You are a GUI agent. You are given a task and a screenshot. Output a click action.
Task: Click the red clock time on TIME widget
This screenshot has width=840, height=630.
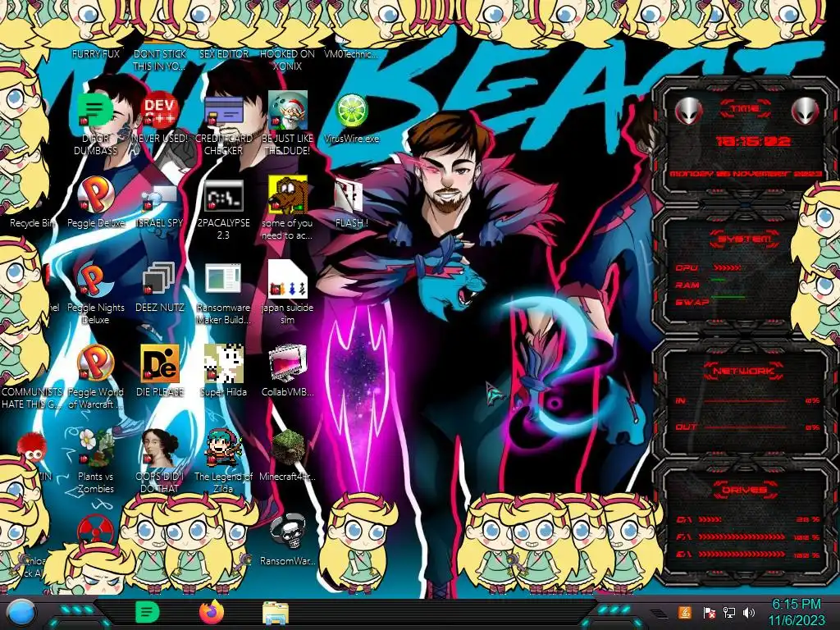[753, 141]
